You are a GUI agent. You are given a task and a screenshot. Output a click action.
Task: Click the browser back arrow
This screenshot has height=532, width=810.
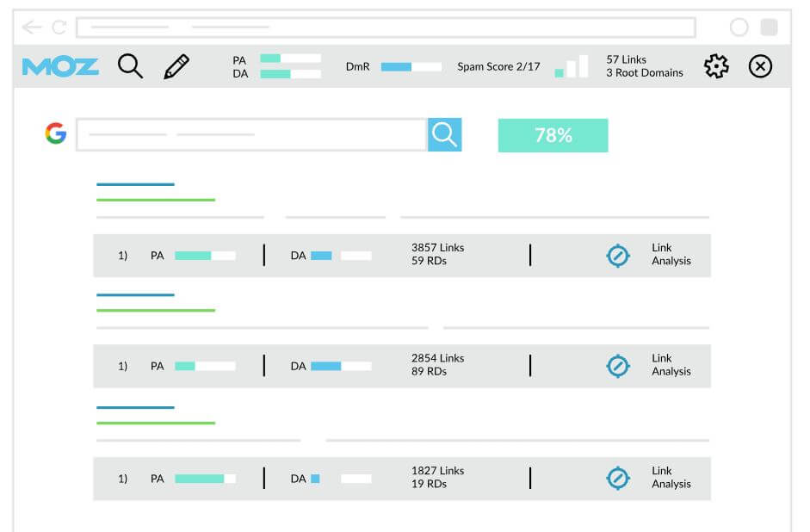coord(32,27)
